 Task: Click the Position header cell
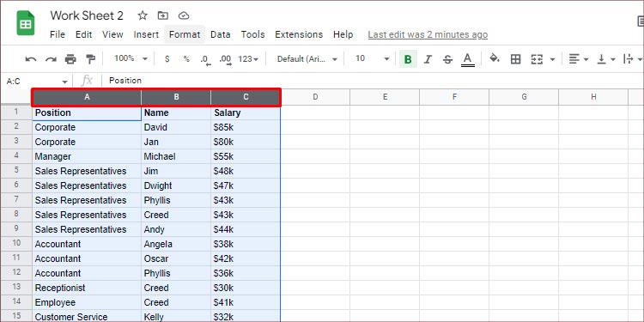[87, 113]
